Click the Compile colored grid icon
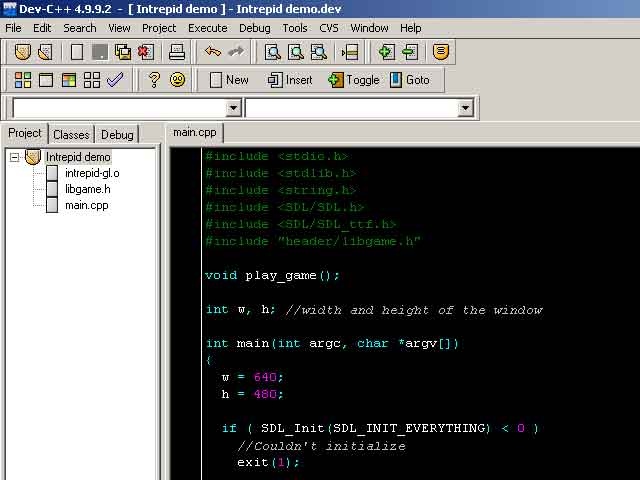640x480 pixels. coord(22,80)
